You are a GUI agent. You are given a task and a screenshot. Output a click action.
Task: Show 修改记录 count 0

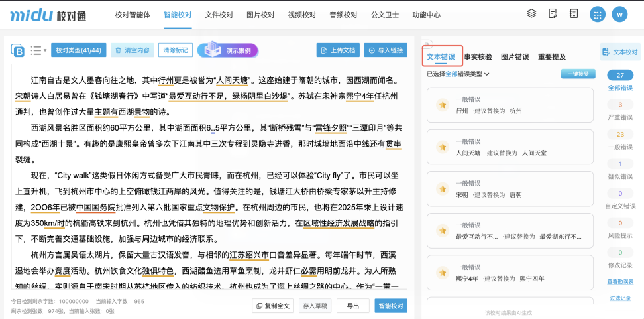620,258
